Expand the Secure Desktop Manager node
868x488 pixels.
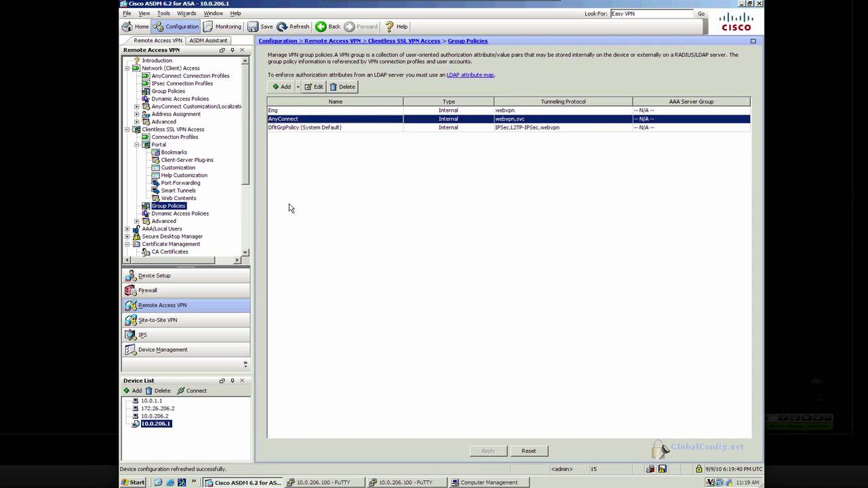[x=127, y=237]
